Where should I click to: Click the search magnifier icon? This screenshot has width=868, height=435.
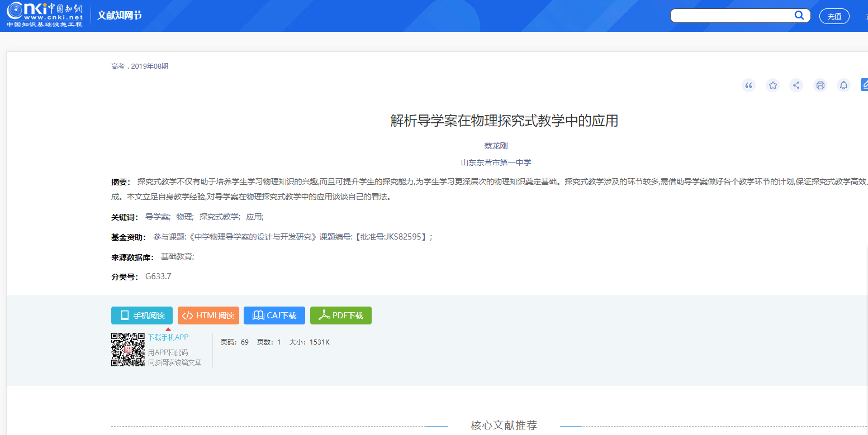point(799,16)
